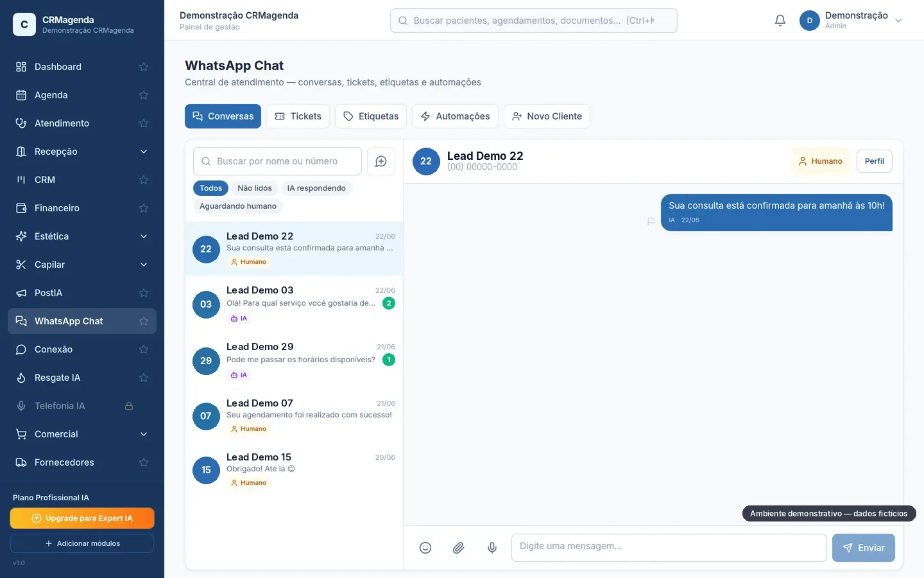Click the Enviar send button
Screen dimensions: 924x578
(x=864, y=548)
